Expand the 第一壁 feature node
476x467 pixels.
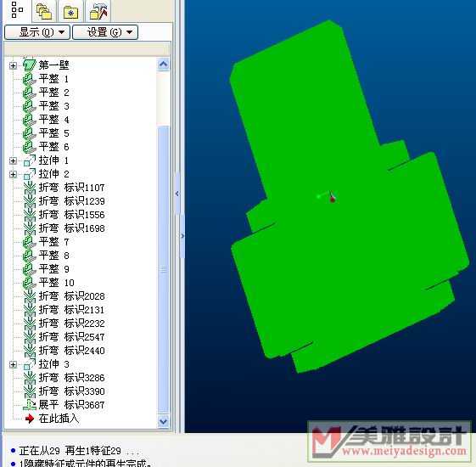(13, 65)
